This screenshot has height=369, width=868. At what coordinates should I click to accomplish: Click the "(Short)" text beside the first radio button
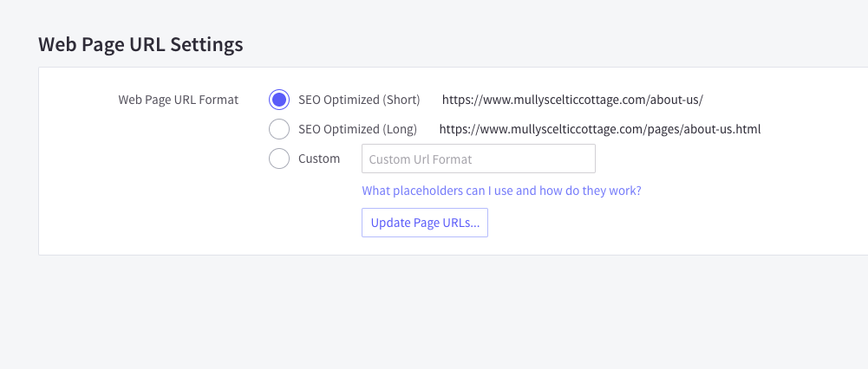401,100
